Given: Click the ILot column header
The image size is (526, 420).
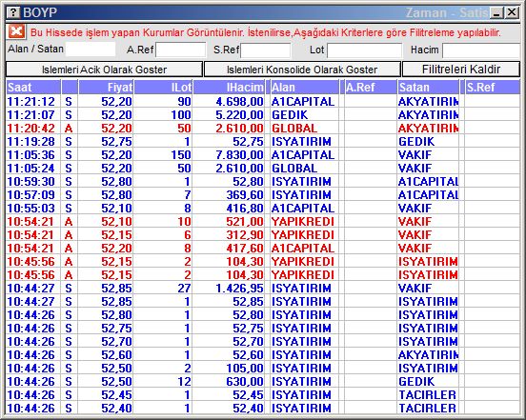Looking at the screenshot, I should point(163,88).
